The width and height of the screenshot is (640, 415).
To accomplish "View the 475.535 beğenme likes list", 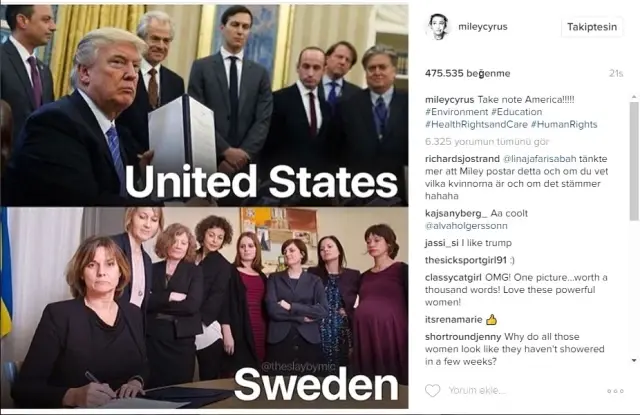I will tap(467, 73).
